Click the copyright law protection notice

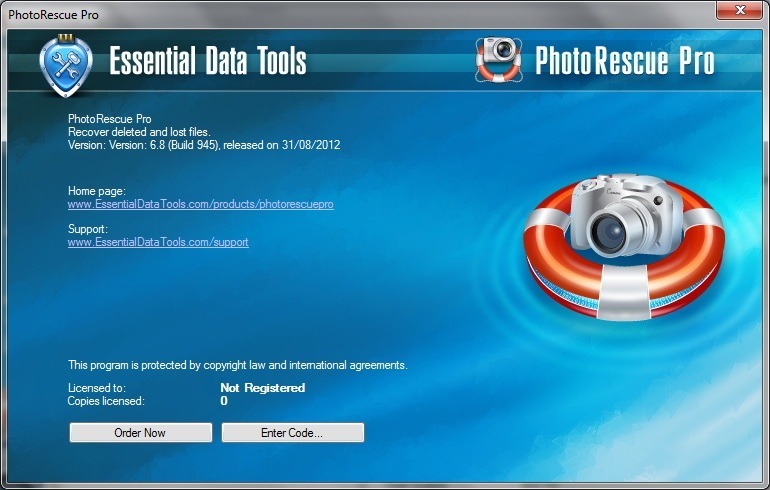238,365
